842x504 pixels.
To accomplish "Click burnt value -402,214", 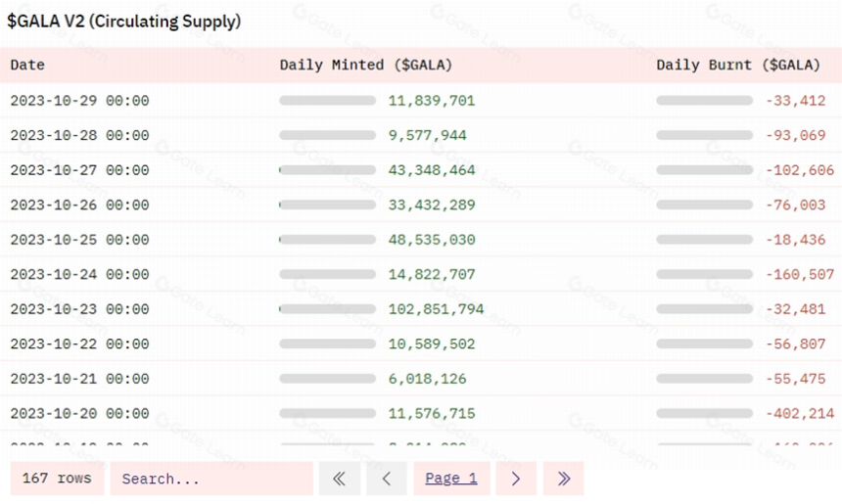I will click(800, 413).
